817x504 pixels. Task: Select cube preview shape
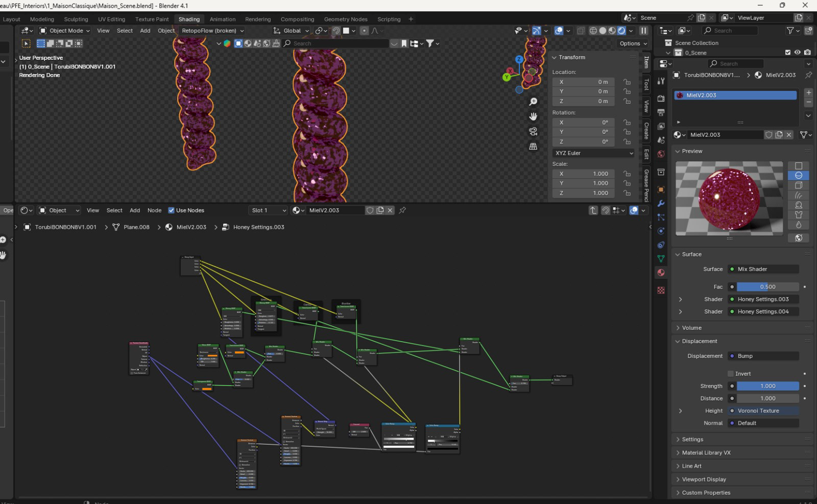(799, 185)
